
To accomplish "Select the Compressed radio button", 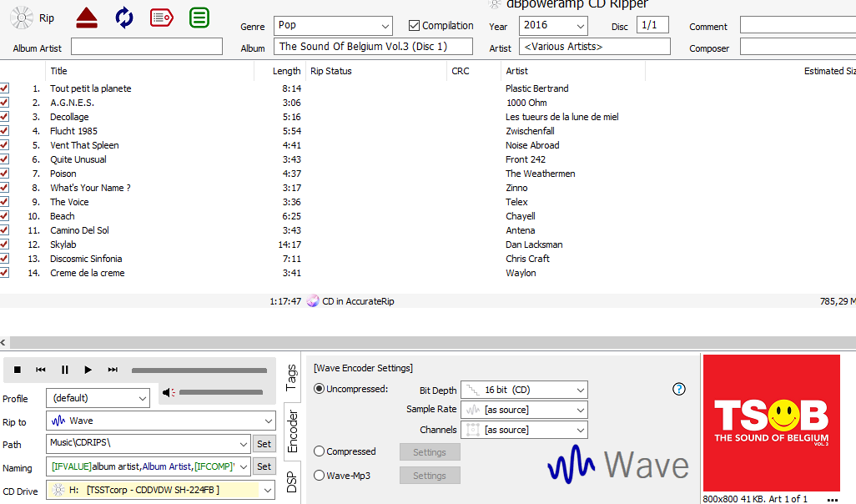I will [320, 451].
